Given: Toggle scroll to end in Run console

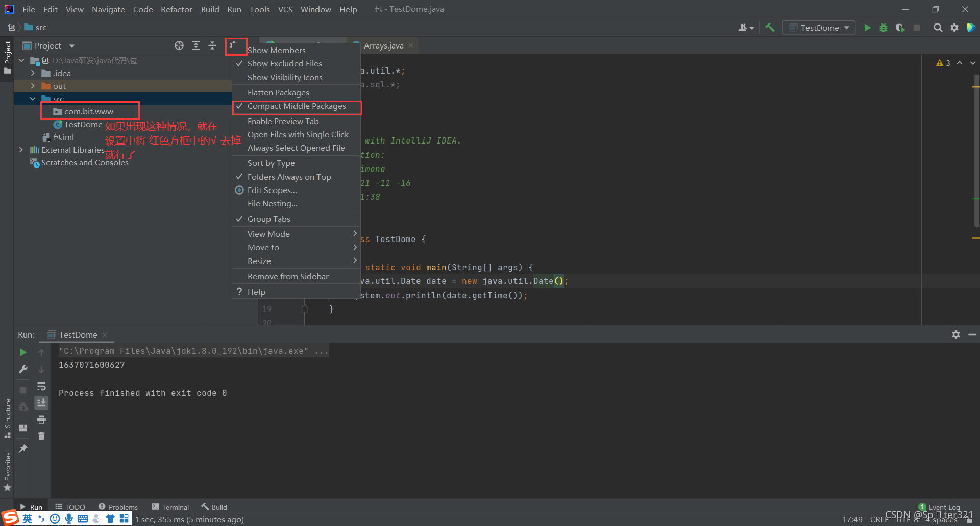Looking at the screenshot, I should click(x=41, y=403).
